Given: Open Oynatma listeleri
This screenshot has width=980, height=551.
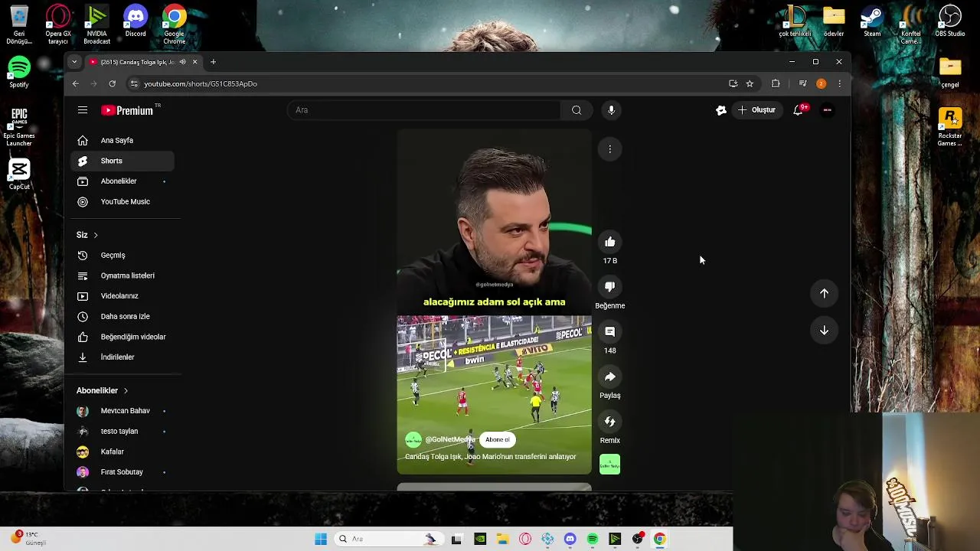Looking at the screenshot, I should 122,275.
